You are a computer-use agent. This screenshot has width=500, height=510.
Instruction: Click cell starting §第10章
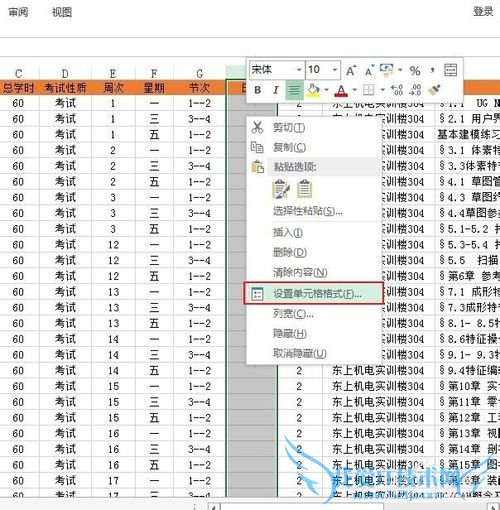468,386
